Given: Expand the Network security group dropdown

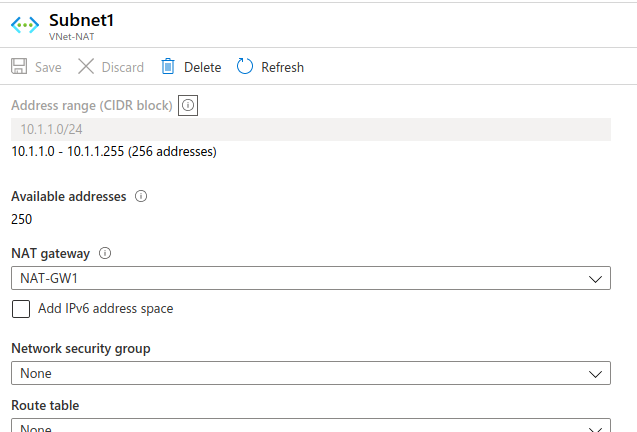Looking at the screenshot, I should (311, 373).
